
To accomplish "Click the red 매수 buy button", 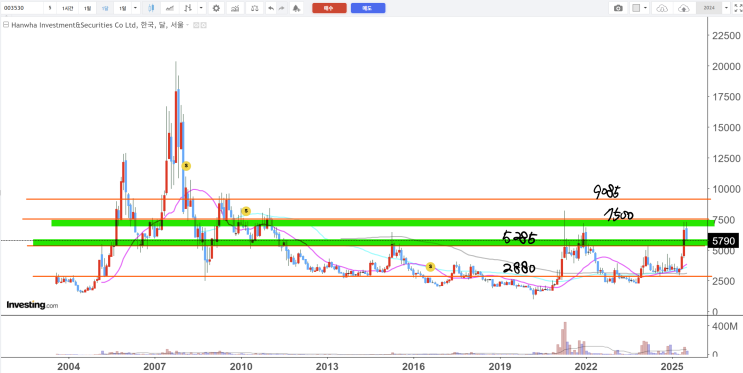I will [329, 8].
